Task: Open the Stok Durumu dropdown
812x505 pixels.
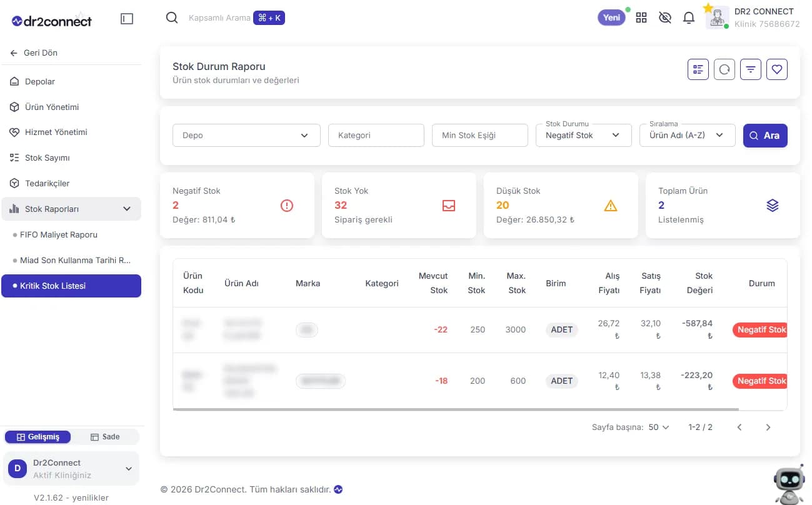Action: coord(584,135)
